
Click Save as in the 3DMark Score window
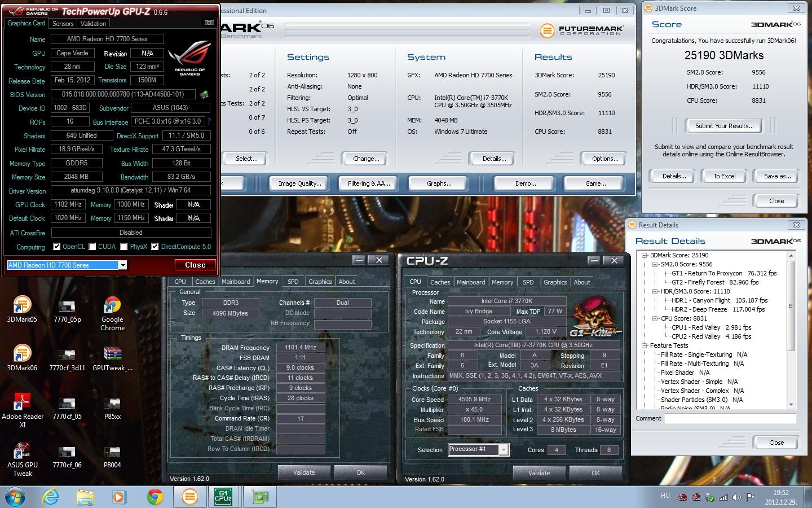pos(777,176)
